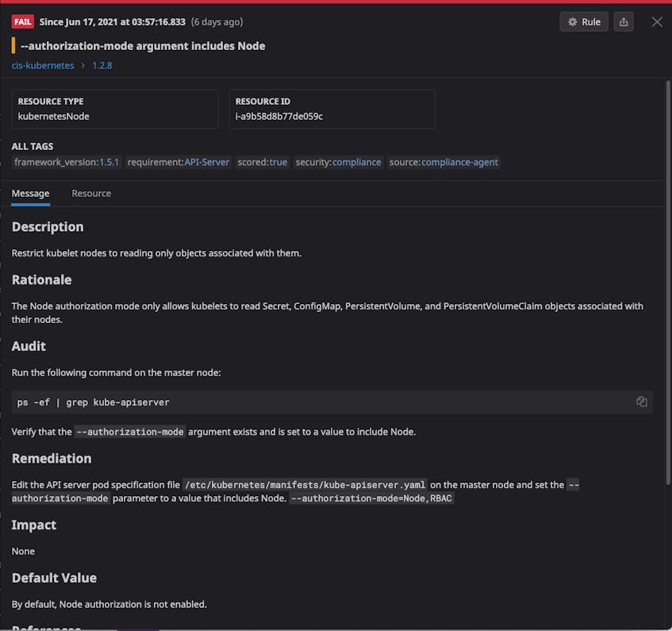Click the Resource ID value i-a9b58d8b77de059c

click(279, 116)
